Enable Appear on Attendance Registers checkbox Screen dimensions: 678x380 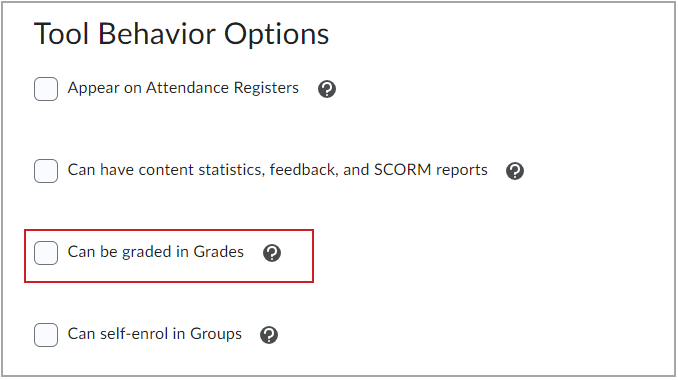(x=46, y=89)
